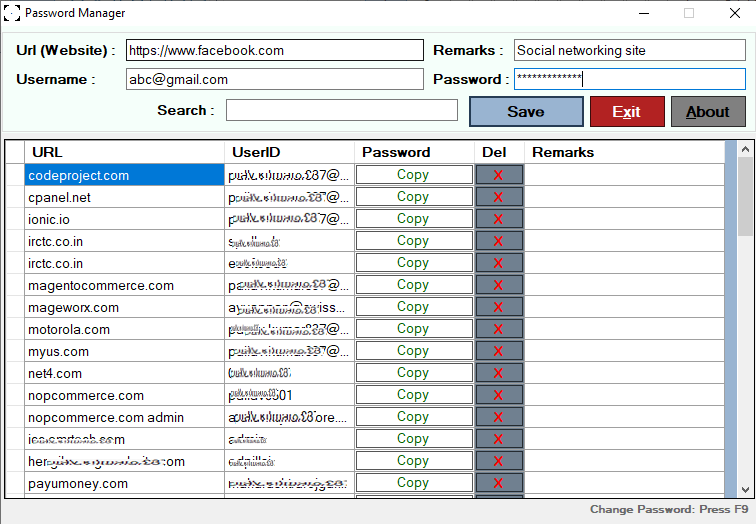Copy password for myus.com
756x524 pixels.
click(x=414, y=351)
